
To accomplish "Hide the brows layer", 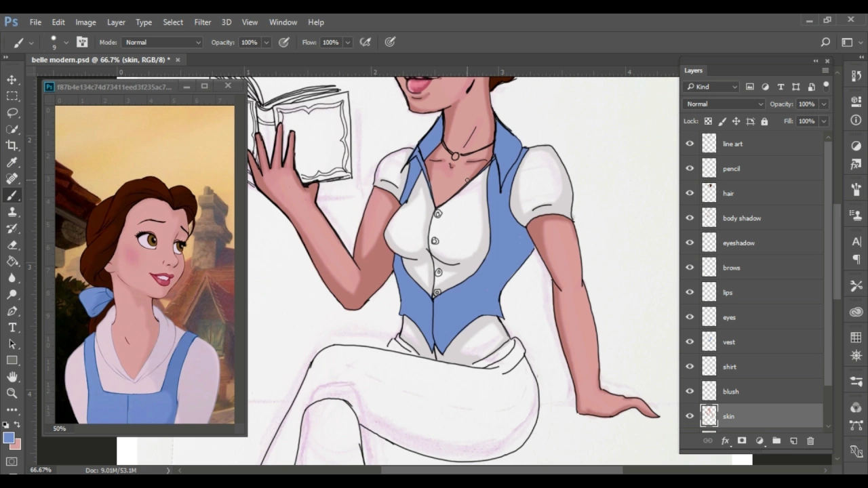I will click(690, 267).
